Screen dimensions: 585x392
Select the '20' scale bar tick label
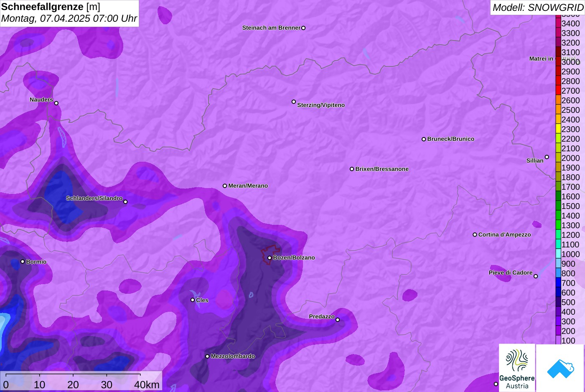[x=73, y=384]
